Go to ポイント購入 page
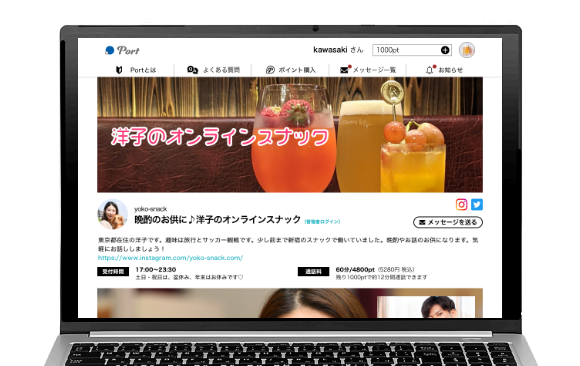Image resolution: width=580 pixels, height=366 pixels. [x=297, y=70]
